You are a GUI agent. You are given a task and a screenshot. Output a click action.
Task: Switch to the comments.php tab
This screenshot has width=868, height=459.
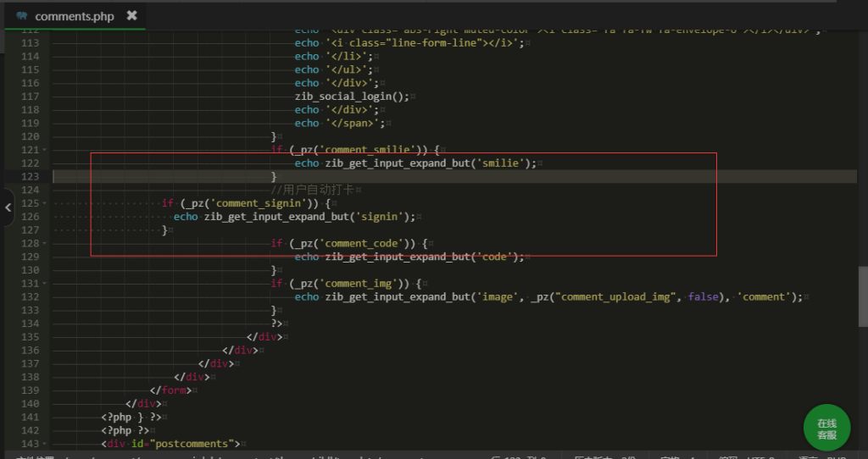[74, 15]
